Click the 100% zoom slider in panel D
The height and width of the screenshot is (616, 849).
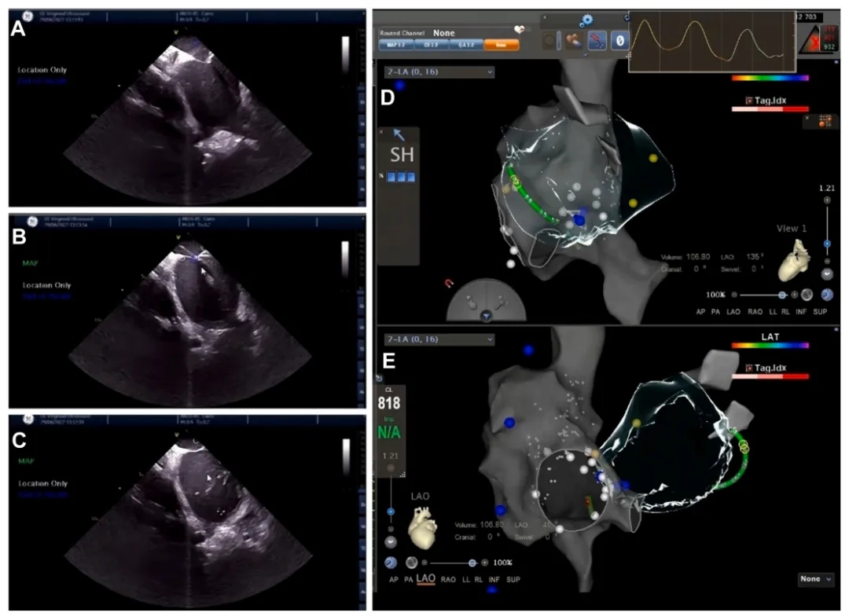coord(781,295)
